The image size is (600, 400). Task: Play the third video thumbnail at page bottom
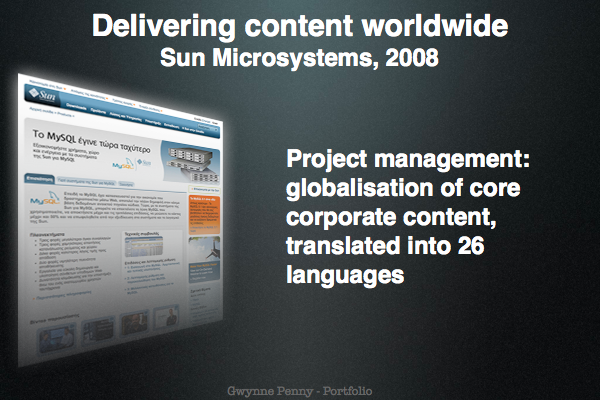(x=134, y=322)
